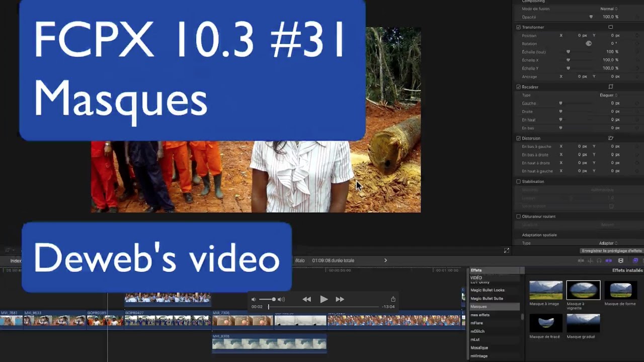This screenshot has height=362, width=644.
Task: Toggle the skimming icon in timeline toolbar
Action: 581,261
